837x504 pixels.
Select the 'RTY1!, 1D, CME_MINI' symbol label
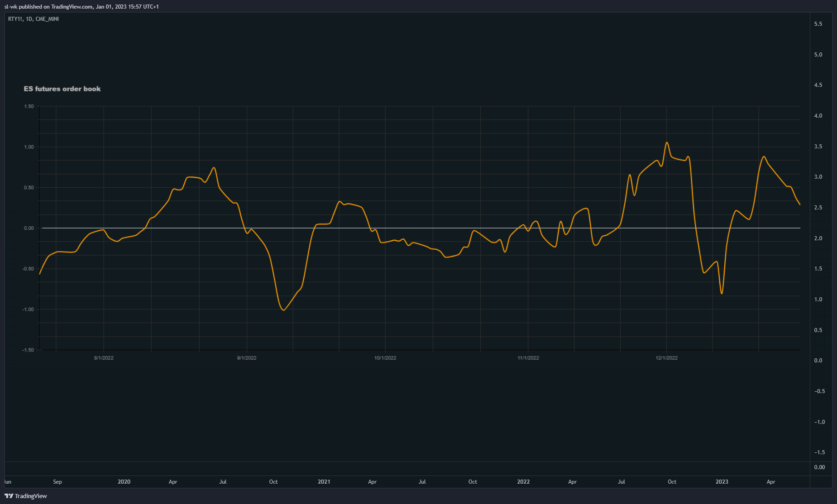(33, 19)
